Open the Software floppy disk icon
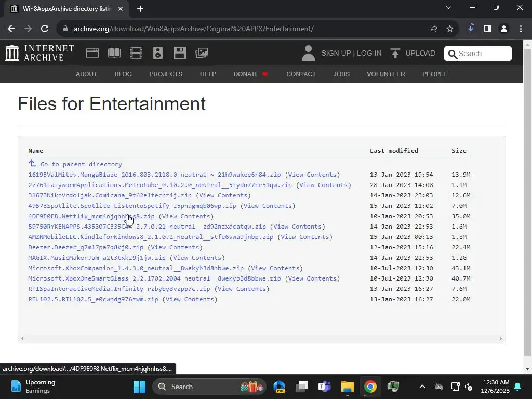This screenshot has width=532, height=399. (179, 54)
